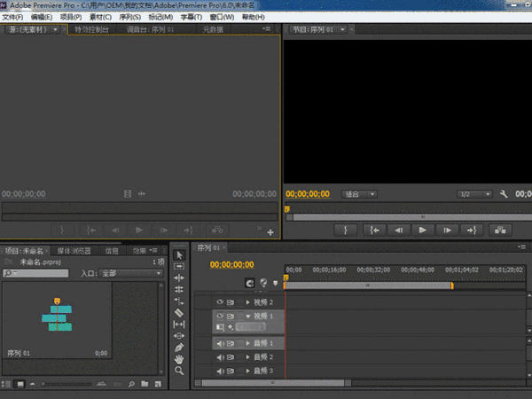Viewport: 532px width, 399px height.
Task: Click the project panel thumbnail zoom slider
Action: point(66,384)
